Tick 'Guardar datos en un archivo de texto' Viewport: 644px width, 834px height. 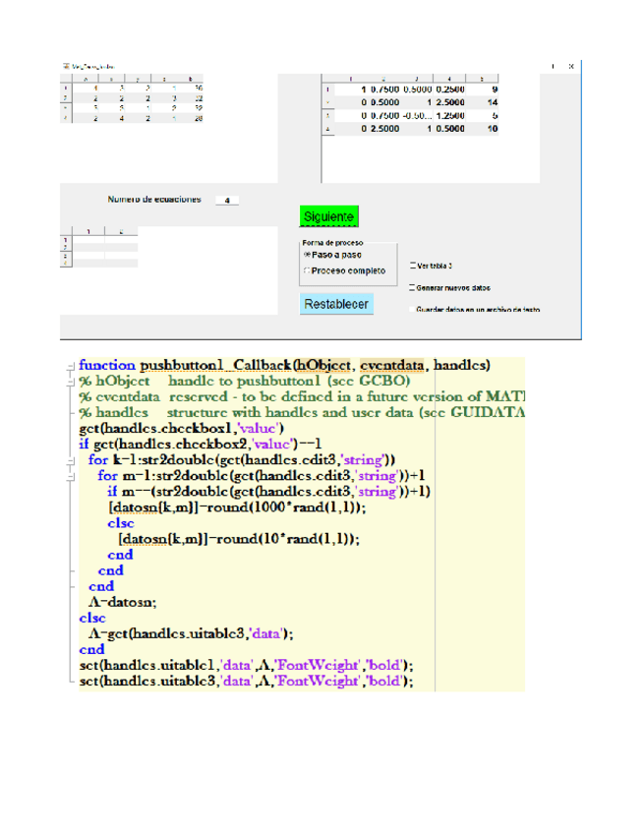412,309
